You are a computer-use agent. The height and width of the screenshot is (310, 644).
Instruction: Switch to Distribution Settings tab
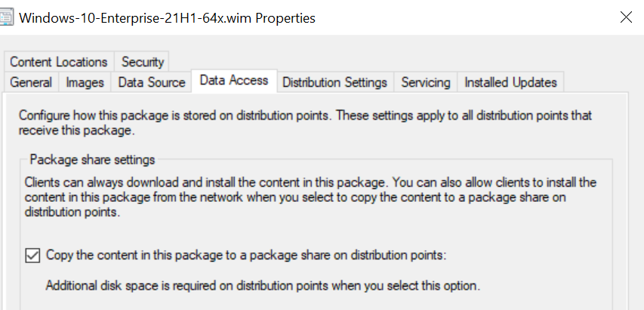[x=334, y=82]
